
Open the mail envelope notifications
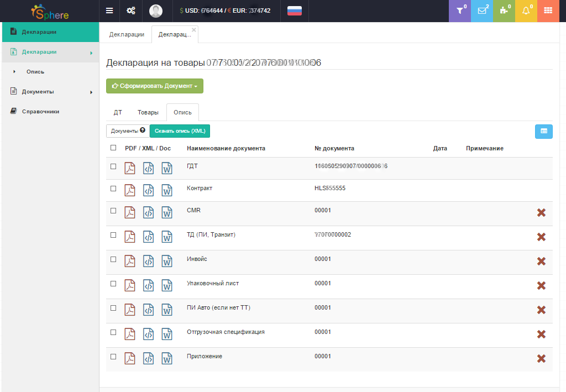[482, 11]
